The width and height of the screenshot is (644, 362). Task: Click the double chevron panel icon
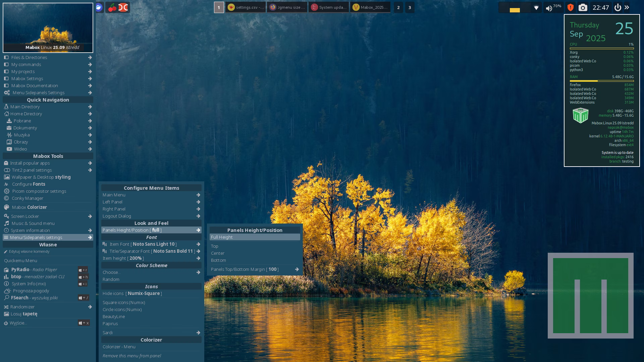pyautogui.click(x=627, y=7)
